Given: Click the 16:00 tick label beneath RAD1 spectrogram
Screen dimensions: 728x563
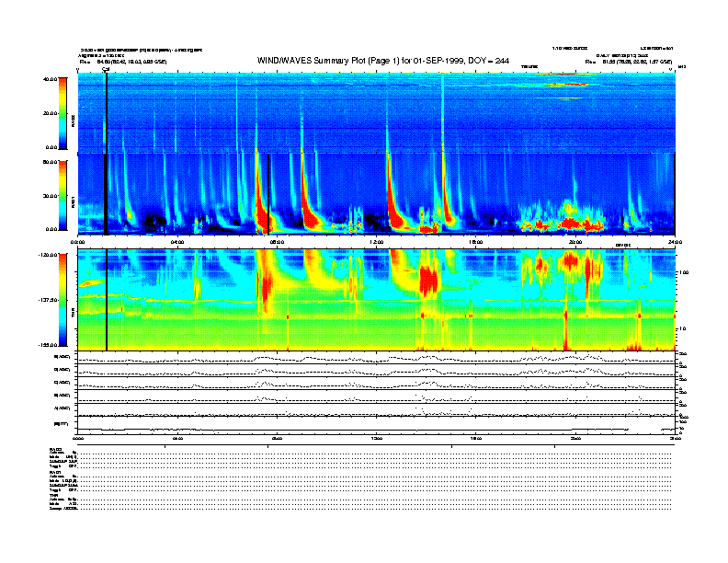Looking at the screenshot, I should click(476, 242).
